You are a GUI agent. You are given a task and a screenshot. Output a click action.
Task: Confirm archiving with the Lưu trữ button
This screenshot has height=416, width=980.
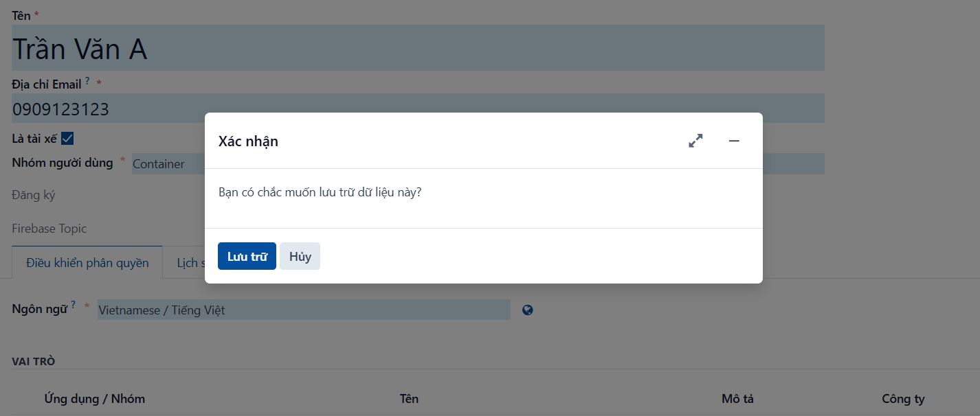247,256
